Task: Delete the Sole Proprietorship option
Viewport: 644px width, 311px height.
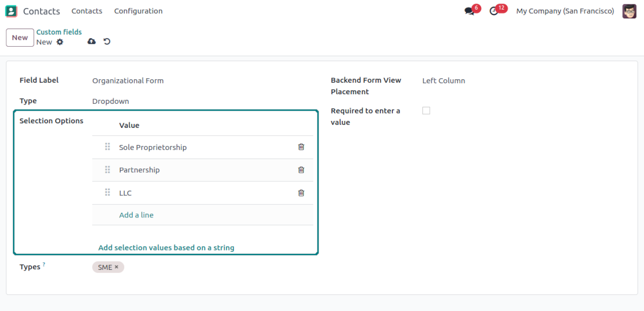Action: [x=301, y=147]
